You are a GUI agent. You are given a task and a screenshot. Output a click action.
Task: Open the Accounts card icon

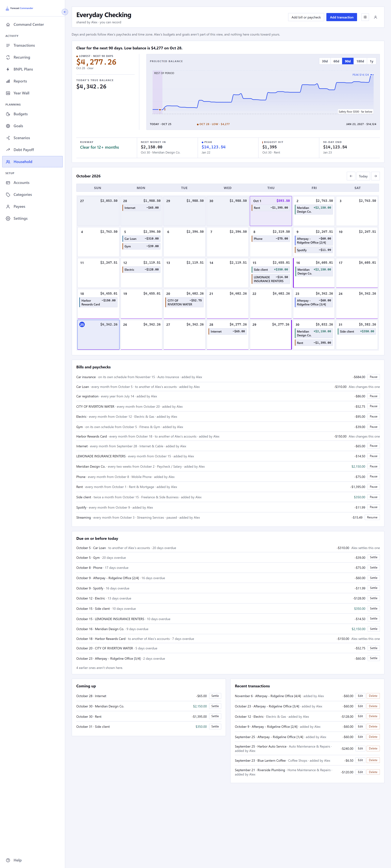[8, 183]
